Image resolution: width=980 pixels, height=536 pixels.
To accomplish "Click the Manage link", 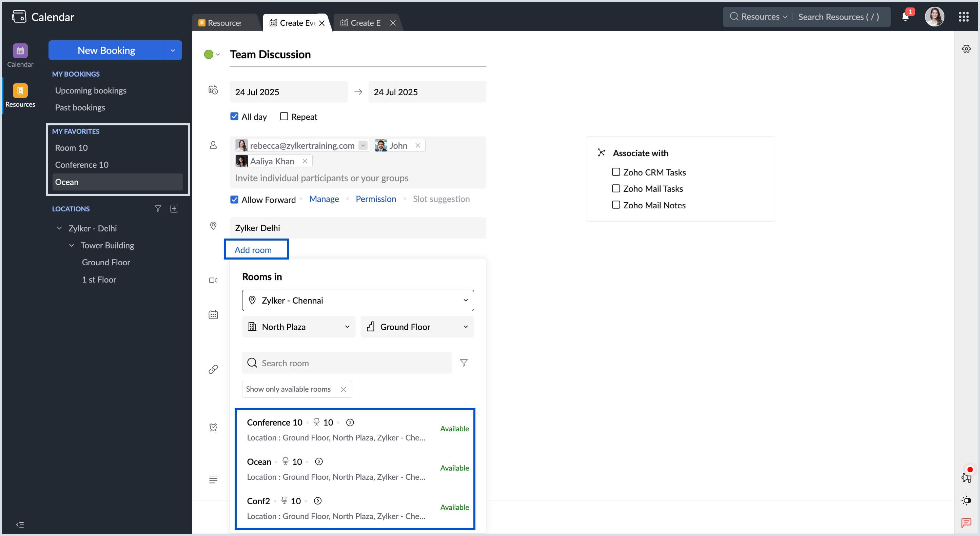I will click(x=324, y=199).
